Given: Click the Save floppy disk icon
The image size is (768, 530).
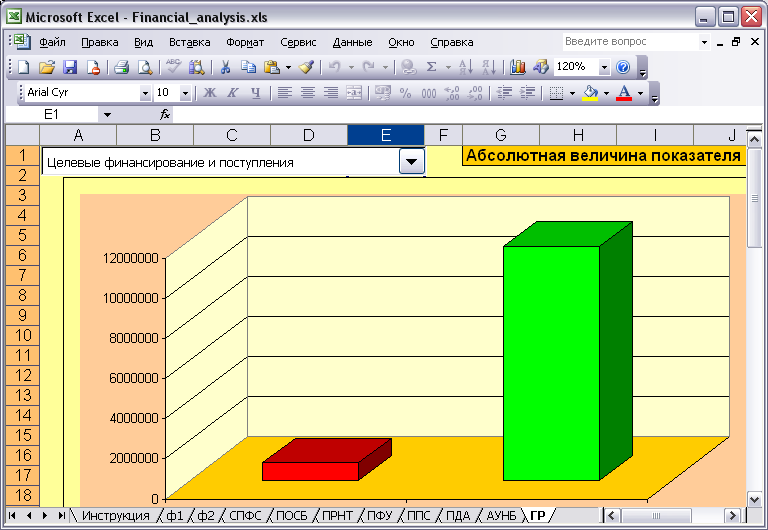Looking at the screenshot, I should pyautogui.click(x=70, y=67).
